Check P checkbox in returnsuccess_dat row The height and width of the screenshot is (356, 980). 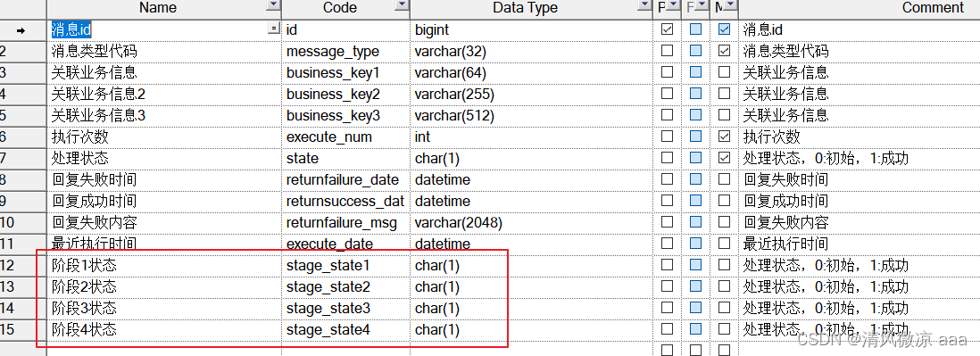[x=667, y=201]
